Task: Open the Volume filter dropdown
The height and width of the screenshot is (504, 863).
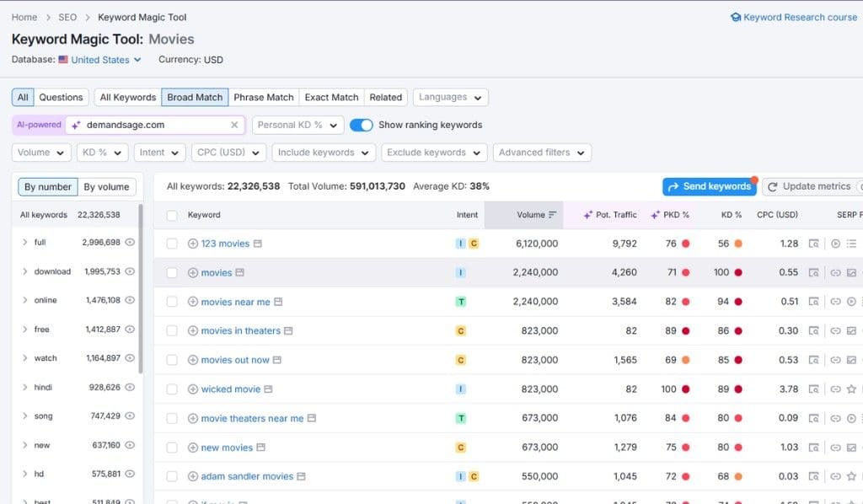Action: coord(41,153)
